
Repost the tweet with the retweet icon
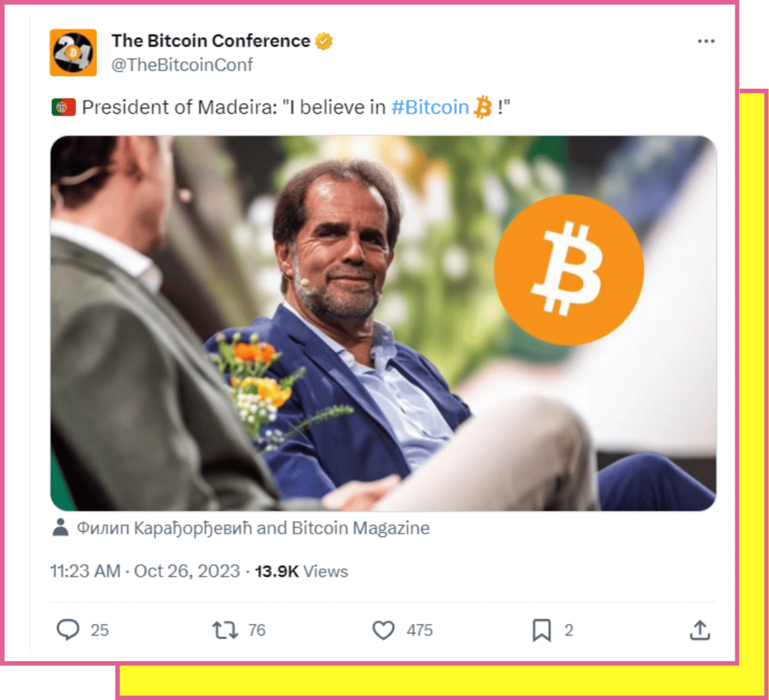click(x=225, y=630)
